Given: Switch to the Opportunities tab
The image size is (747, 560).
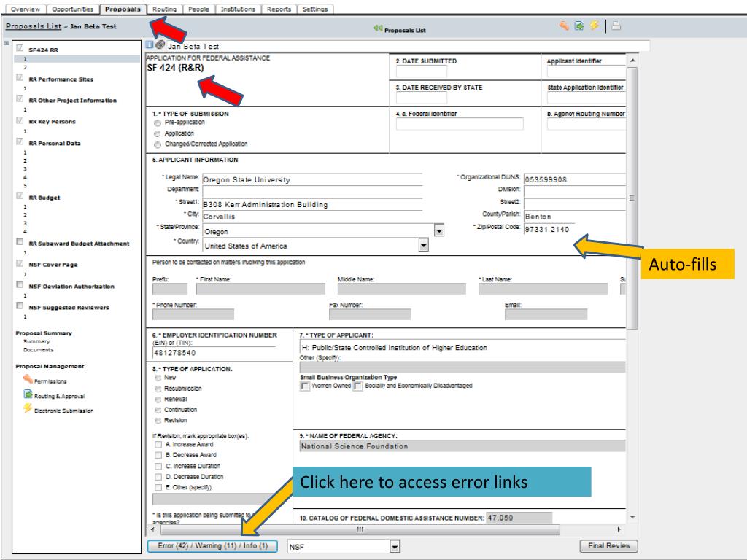Looking at the screenshot, I should (x=73, y=9).
